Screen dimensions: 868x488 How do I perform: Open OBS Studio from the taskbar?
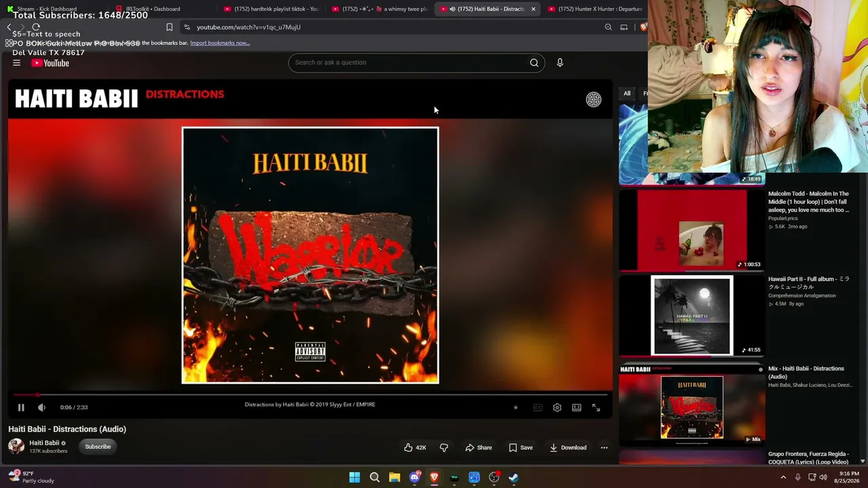(x=494, y=477)
